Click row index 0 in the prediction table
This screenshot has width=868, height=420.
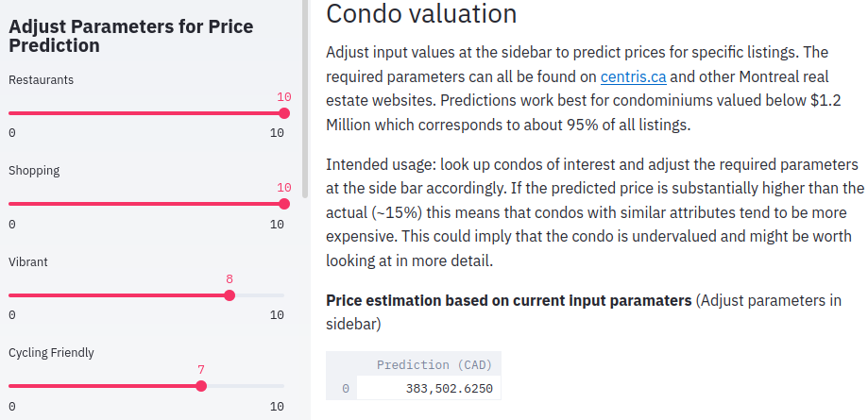pos(345,388)
